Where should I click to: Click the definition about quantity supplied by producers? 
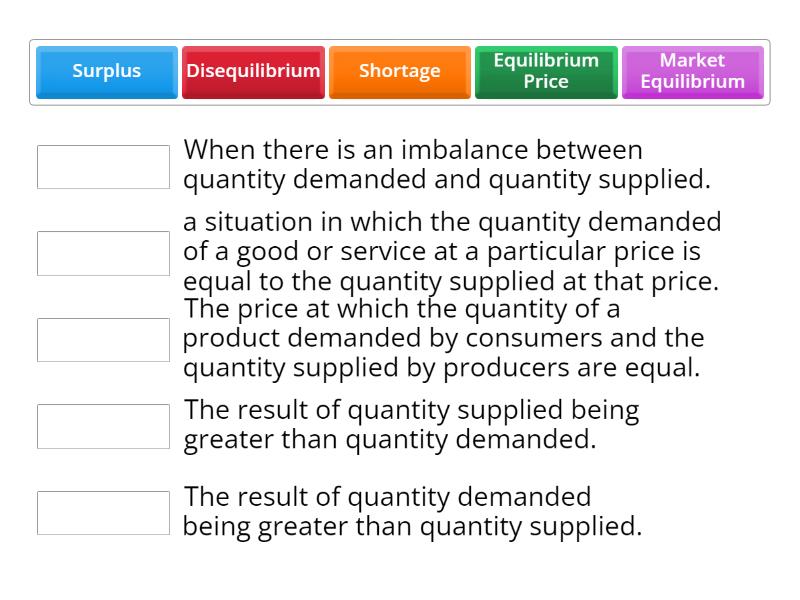(440, 340)
